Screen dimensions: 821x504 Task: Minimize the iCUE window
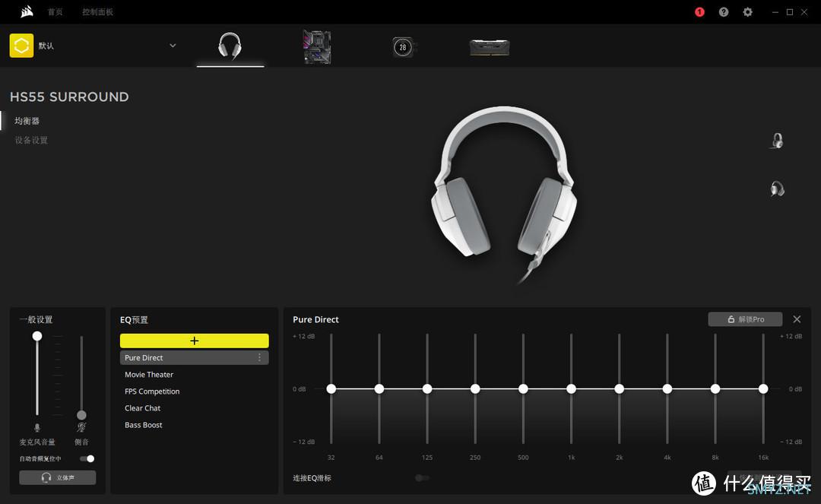point(775,12)
